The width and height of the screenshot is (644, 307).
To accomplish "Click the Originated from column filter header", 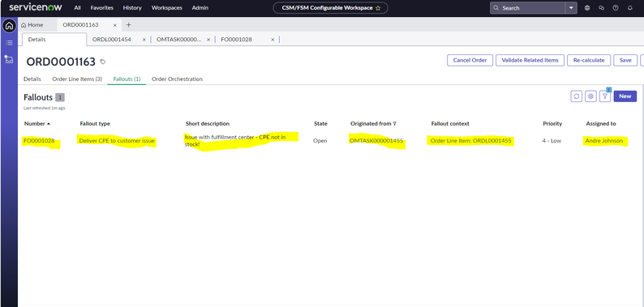I will (x=373, y=124).
